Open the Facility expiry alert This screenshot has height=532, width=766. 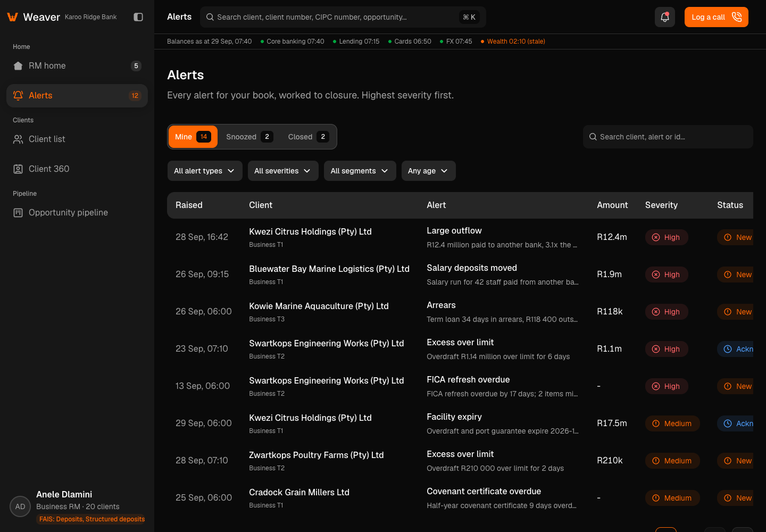point(454,417)
